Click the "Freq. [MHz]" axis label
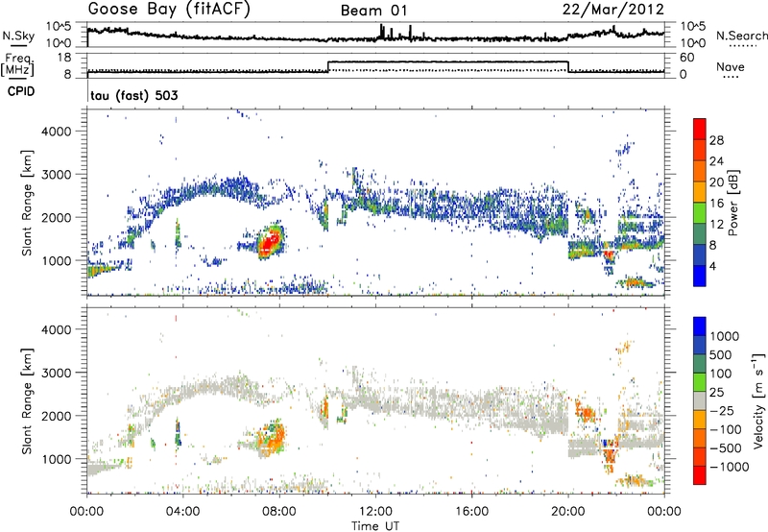Viewport: 768px width, 532px height. pyautogui.click(x=19, y=65)
